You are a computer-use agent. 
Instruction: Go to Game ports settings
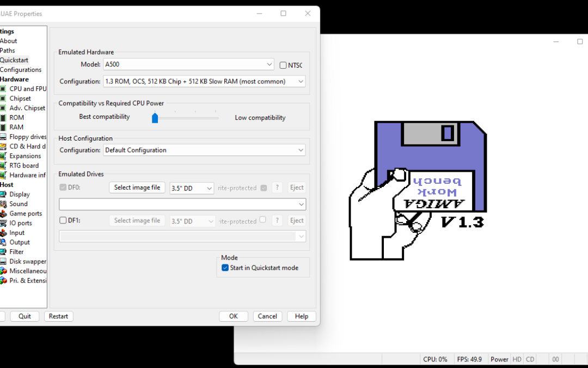point(26,213)
